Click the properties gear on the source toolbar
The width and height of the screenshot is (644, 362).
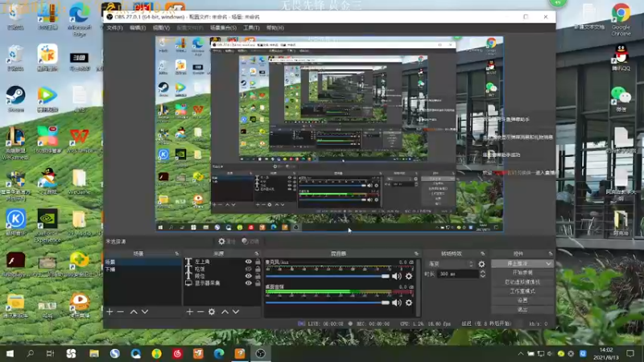[222, 241]
